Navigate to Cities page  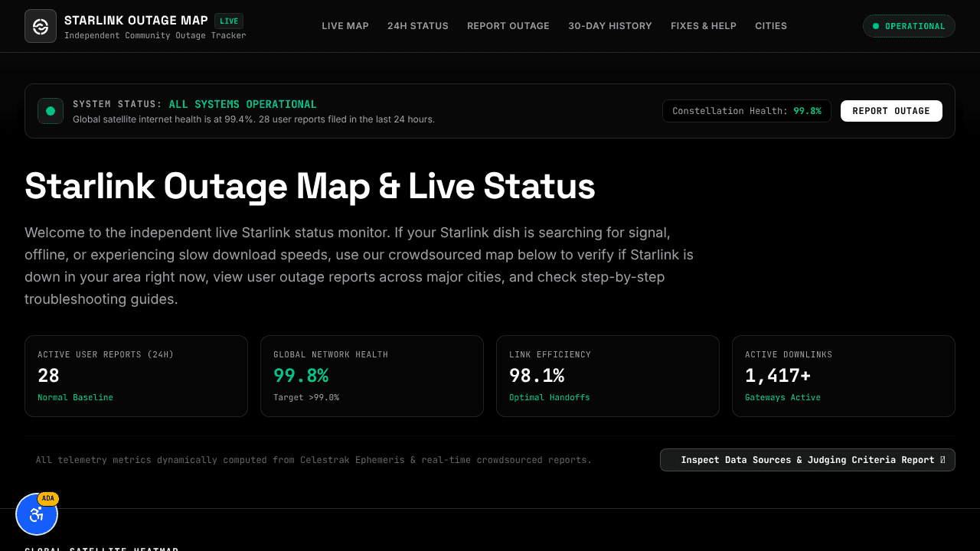[x=771, y=26]
